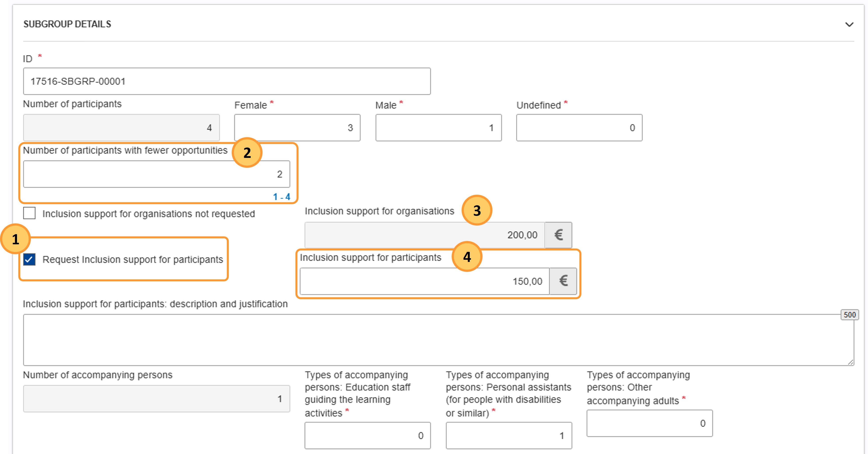Click the description and justification text area
This screenshot has height=454, width=868.
438,340
